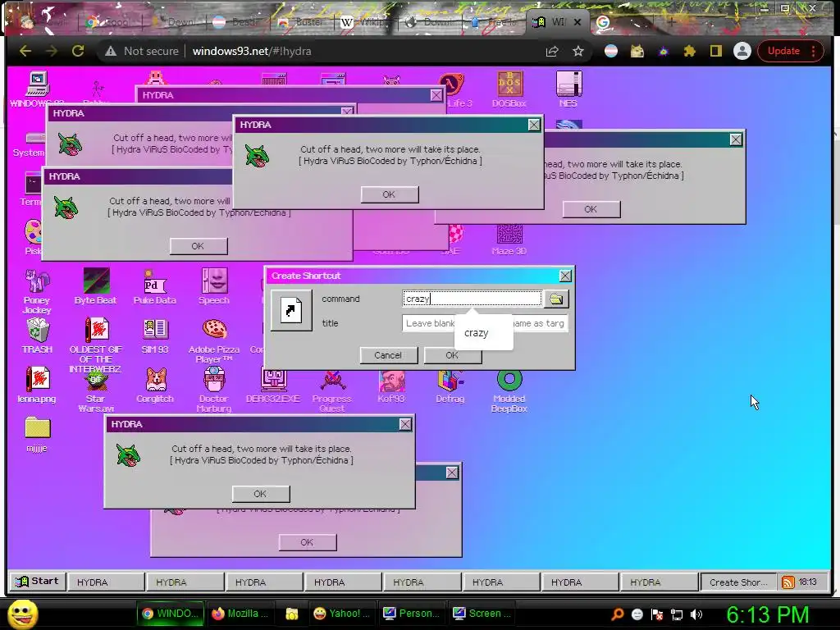Click the browser address bar URL

(x=252, y=52)
